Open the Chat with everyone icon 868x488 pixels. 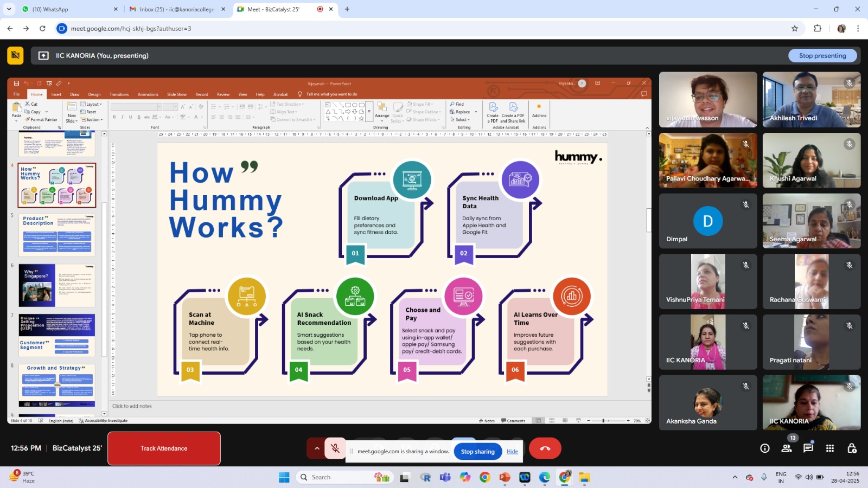point(808,448)
